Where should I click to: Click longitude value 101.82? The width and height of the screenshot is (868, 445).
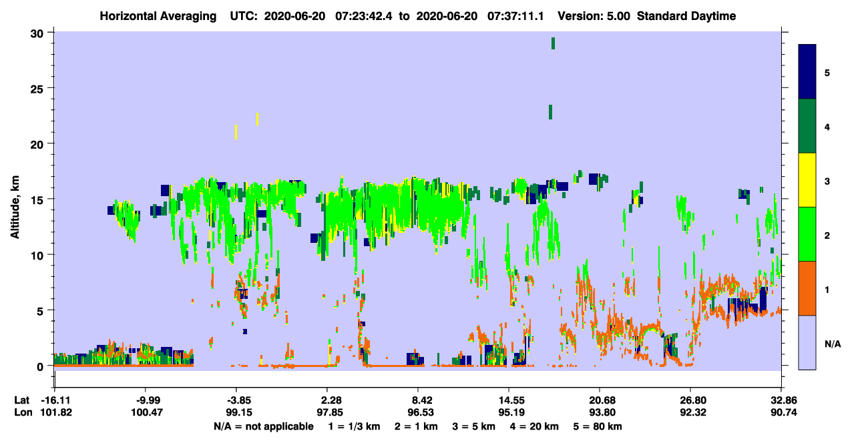55,412
